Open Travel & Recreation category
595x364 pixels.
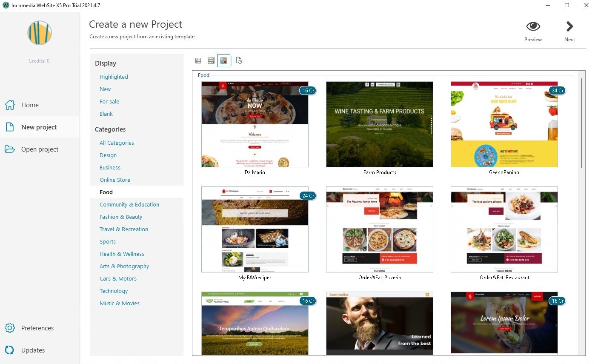point(124,229)
